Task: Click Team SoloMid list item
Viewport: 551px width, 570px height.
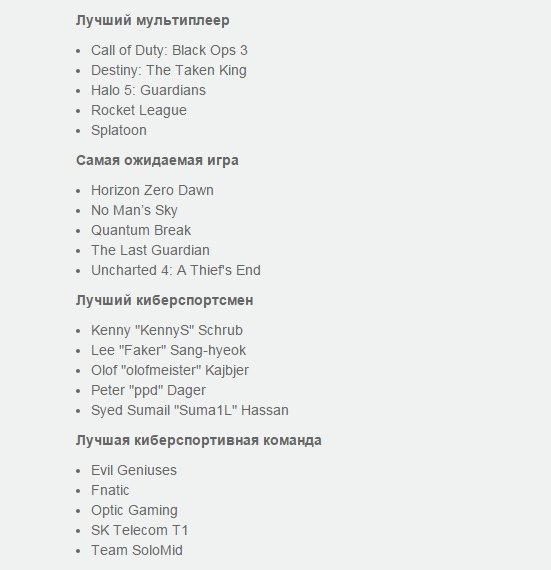Action: (x=137, y=550)
